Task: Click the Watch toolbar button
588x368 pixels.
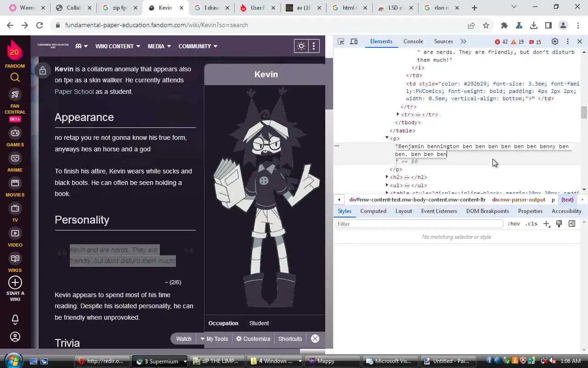Action: 184,339
